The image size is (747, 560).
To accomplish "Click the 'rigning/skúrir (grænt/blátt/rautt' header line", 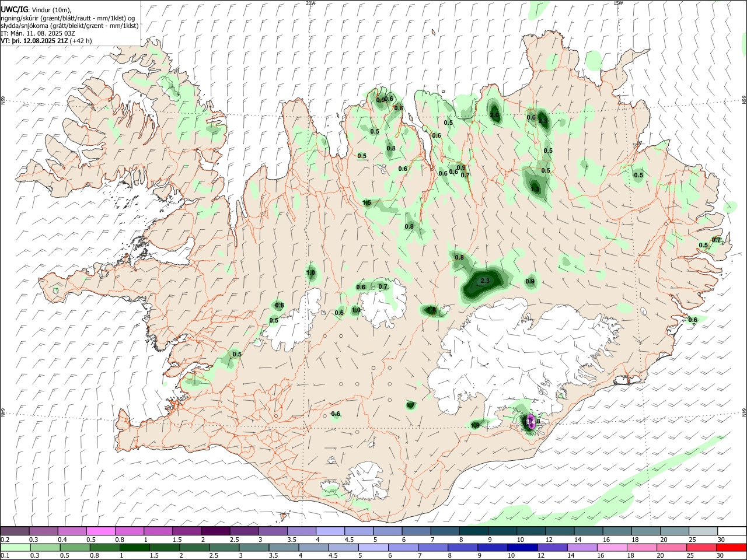I will coord(67,18).
